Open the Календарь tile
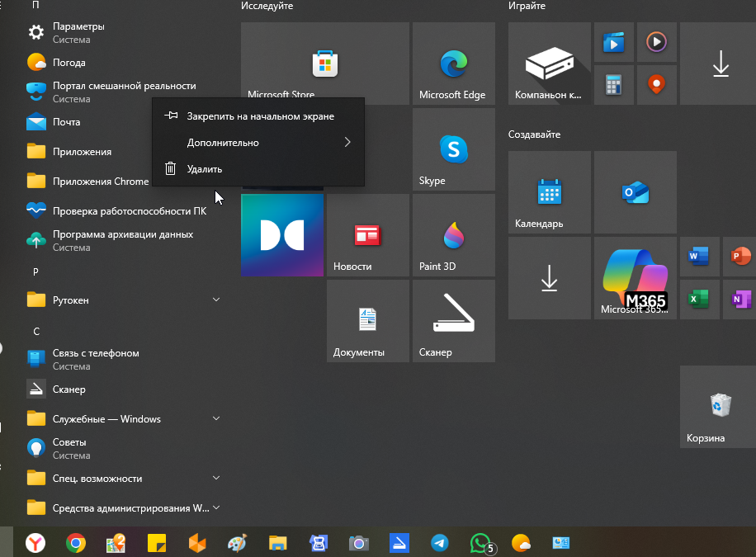This screenshot has width=756, height=557. pyautogui.click(x=549, y=192)
